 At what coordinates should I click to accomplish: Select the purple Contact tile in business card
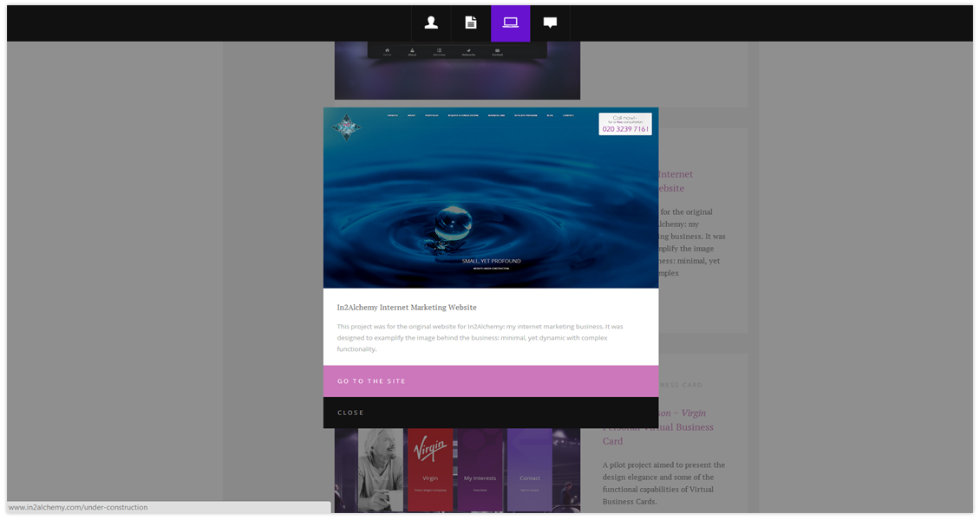tap(529, 468)
